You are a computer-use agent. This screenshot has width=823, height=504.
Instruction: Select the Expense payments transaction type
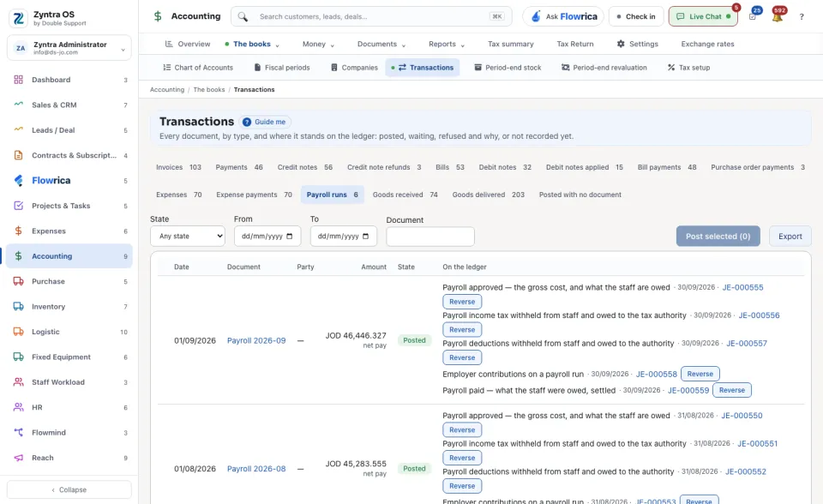pos(254,195)
